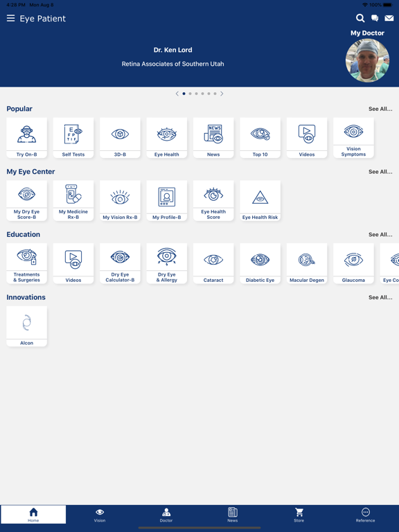This screenshot has width=399, height=532.
Task: Go to previous banner slide arrow
Action: point(177,94)
